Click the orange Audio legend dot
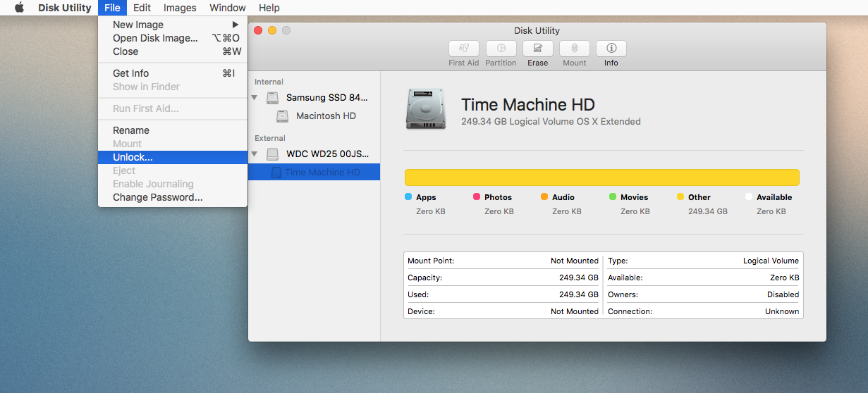The image size is (868, 393). pos(544,197)
